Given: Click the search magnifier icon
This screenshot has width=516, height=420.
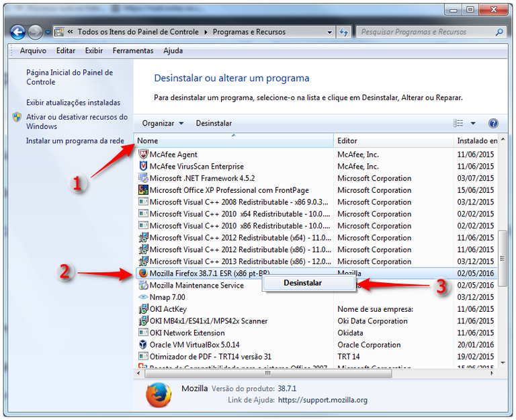Looking at the screenshot, I should [x=499, y=32].
